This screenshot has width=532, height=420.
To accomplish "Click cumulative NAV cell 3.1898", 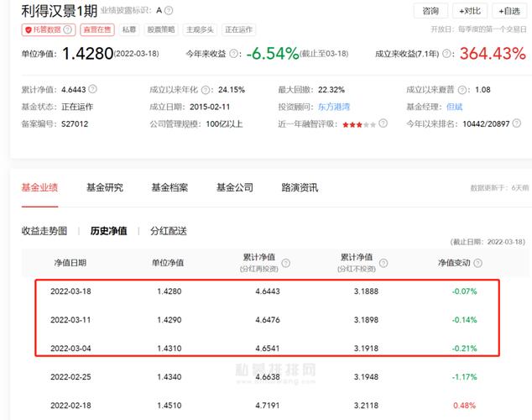I will (x=366, y=320).
